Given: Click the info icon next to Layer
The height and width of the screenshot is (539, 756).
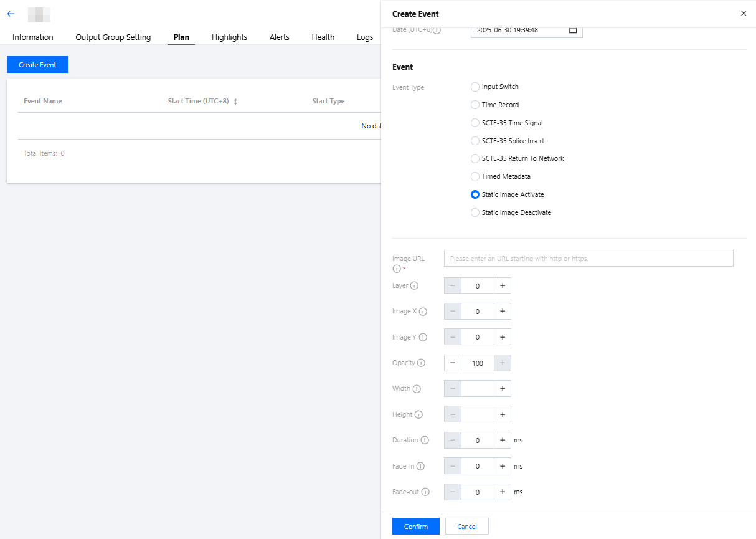Looking at the screenshot, I should [414, 286].
